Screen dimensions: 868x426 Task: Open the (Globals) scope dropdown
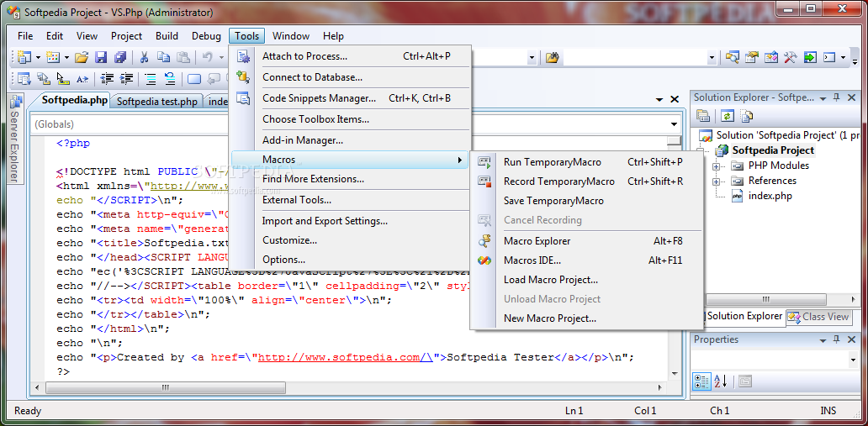[675, 124]
